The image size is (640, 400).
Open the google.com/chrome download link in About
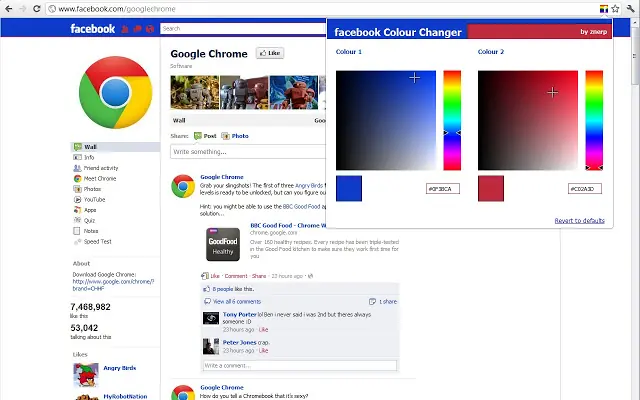[x=113, y=285]
